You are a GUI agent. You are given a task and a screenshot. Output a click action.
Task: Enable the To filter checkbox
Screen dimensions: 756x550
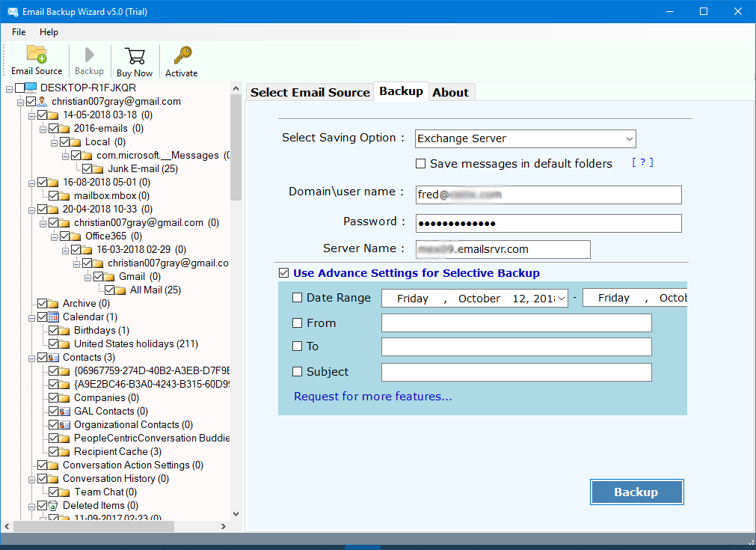(297, 346)
